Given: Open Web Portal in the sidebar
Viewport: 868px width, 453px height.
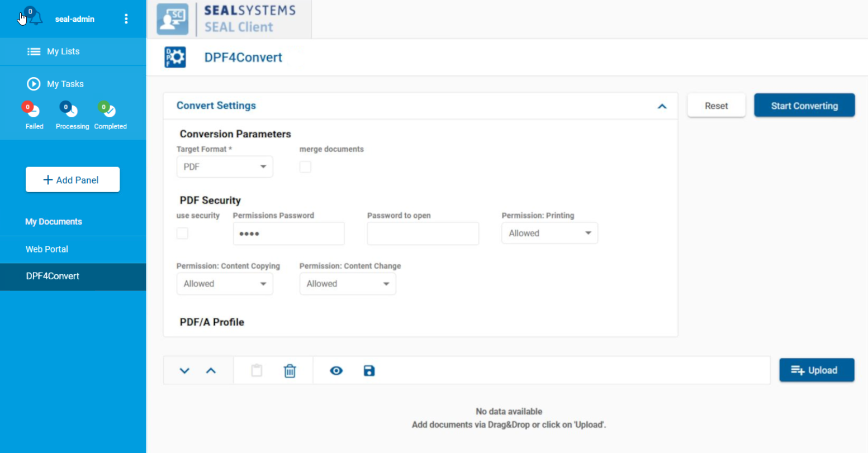Looking at the screenshot, I should tap(47, 249).
